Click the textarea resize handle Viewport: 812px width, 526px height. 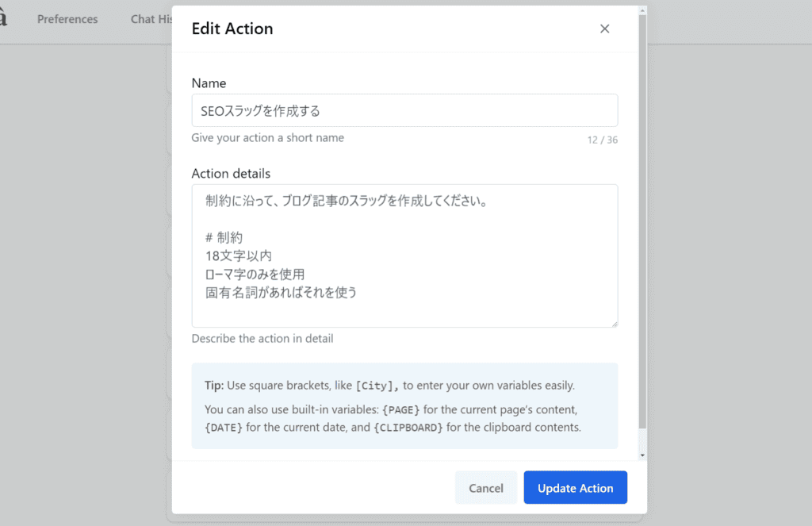615,324
